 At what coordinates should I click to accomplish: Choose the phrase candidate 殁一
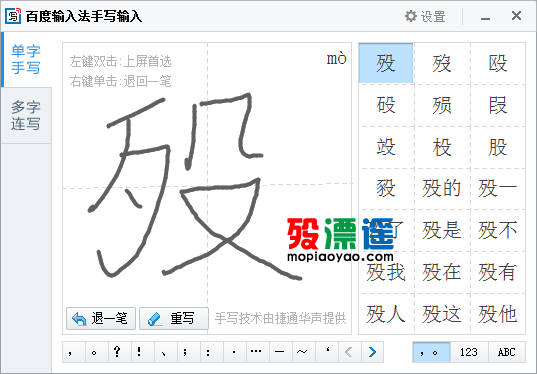(498, 188)
